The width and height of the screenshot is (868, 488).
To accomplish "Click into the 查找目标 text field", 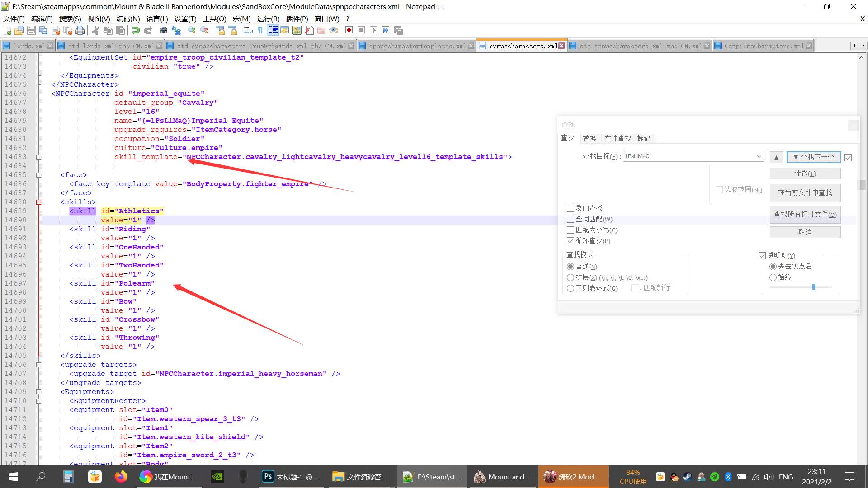I will click(x=689, y=156).
